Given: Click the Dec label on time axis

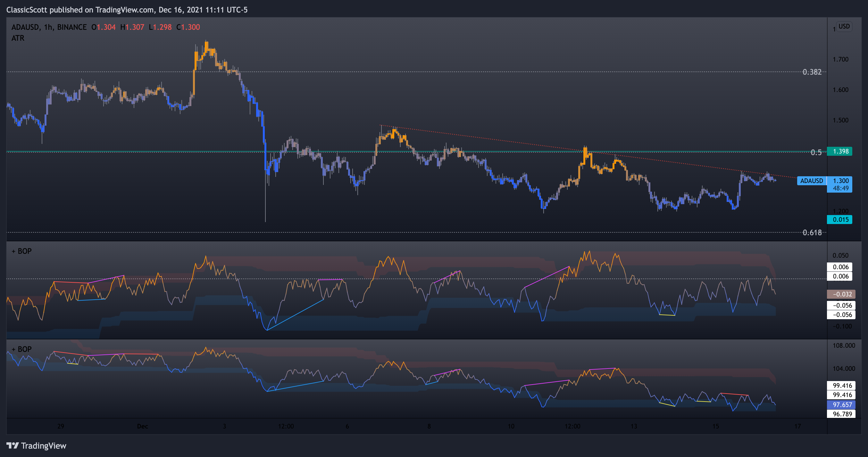Looking at the screenshot, I should 143,426.
